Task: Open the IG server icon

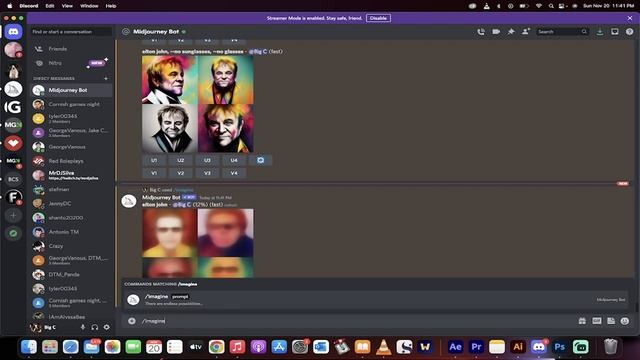Action: tap(13, 107)
